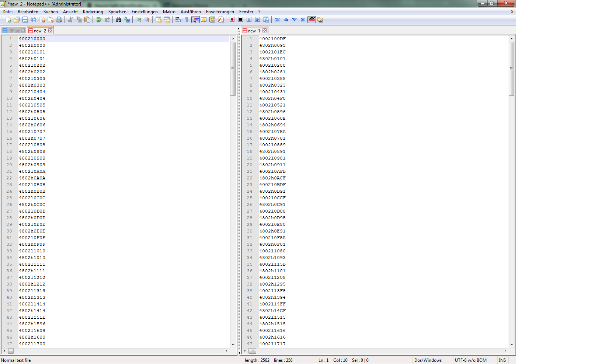Screen dimensions: 609x364
Task: Close the new 1 tab
Action: pyautogui.click(x=264, y=31)
